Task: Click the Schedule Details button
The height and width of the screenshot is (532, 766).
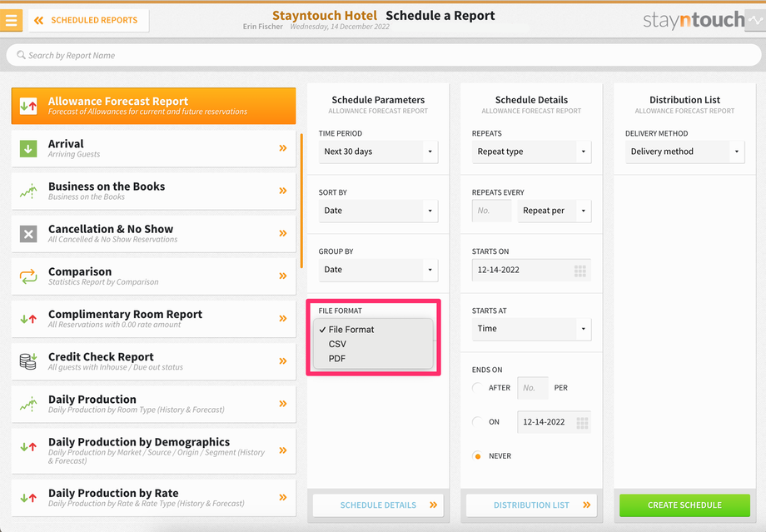Action: (x=378, y=505)
